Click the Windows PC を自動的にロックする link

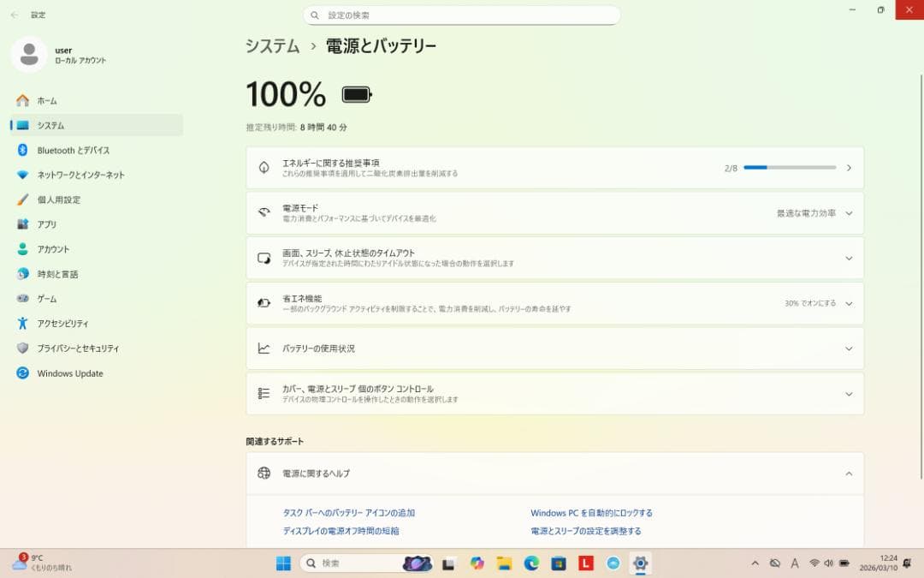pyautogui.click(x=590, y=512)
